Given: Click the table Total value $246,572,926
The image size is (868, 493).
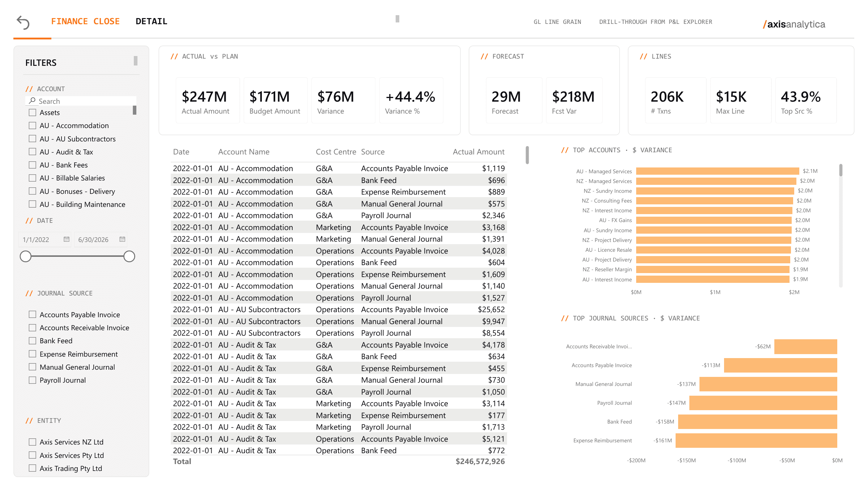Looking at the screenshot, I should pos(480,462).
